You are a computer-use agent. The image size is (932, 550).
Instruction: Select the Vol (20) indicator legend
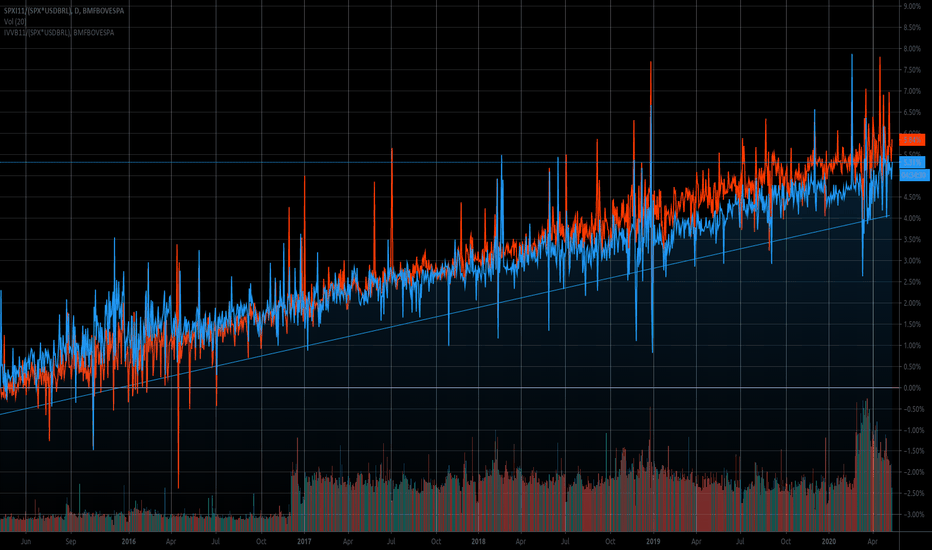pyautogui.click(x=15, y=21)
